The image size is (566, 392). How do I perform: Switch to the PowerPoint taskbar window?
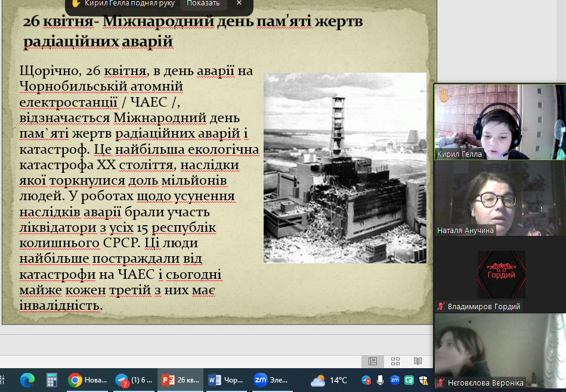[x=180, y=380]
